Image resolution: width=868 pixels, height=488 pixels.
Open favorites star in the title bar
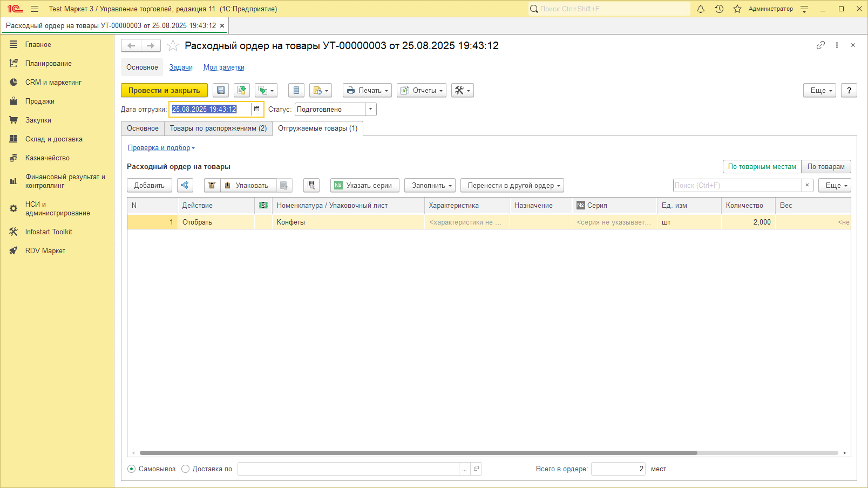[737, 9]
